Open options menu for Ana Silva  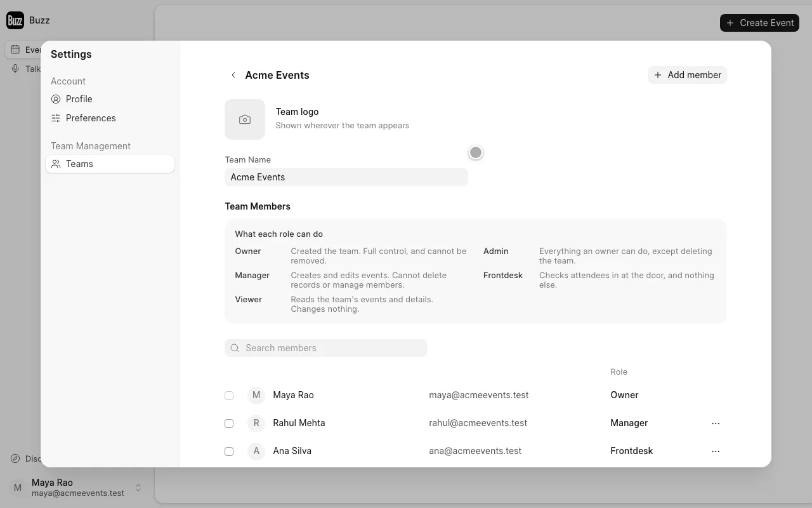tap(716, 451)
